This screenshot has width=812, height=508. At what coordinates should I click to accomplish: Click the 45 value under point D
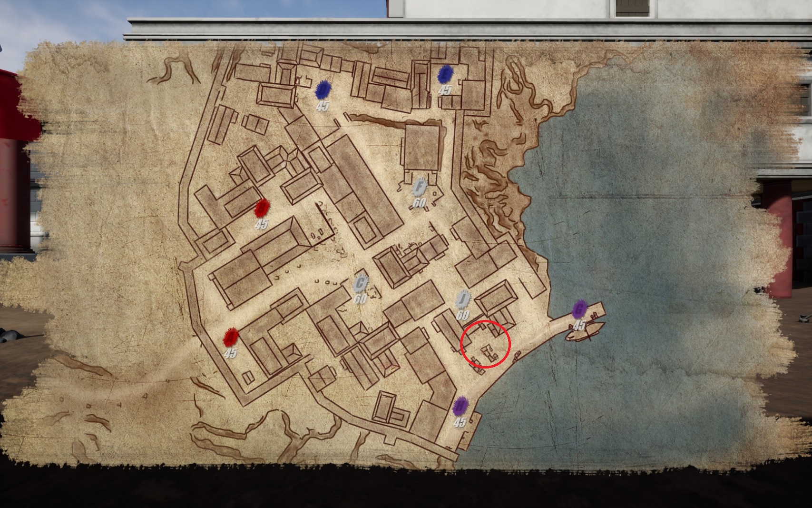(322, 106)
